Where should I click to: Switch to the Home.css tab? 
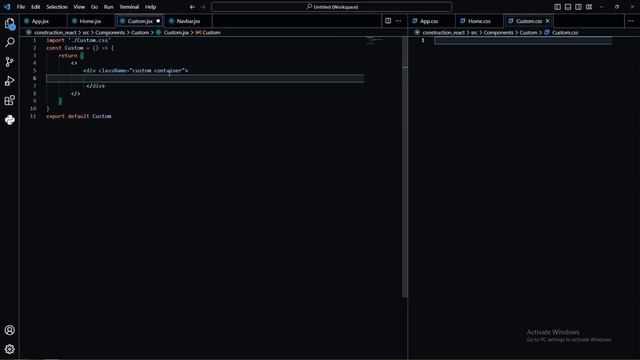[479, 21]
